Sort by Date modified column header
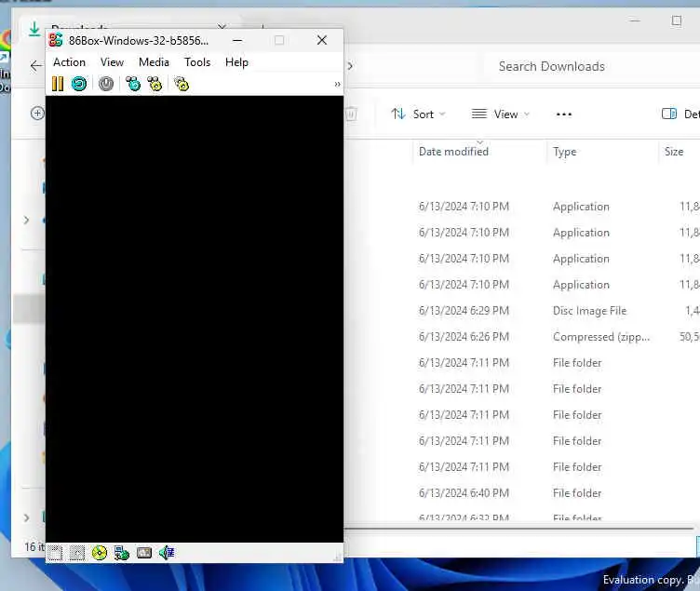The image size is (700, 591). click(453, 152)
